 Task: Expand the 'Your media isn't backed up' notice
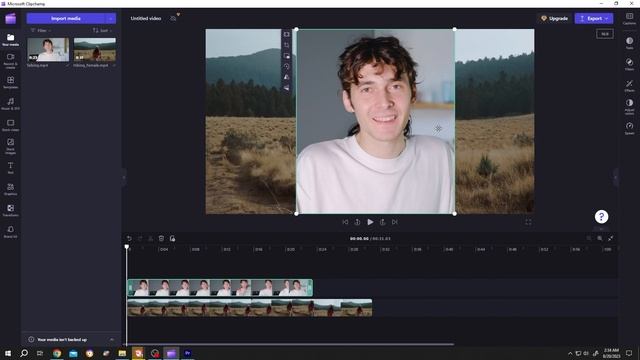pos(112,339)
